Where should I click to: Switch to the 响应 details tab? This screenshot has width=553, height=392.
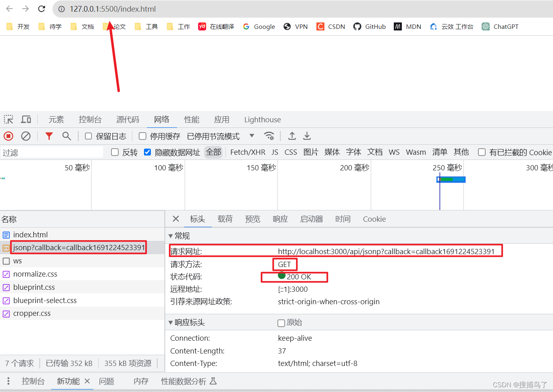point(280,219)
